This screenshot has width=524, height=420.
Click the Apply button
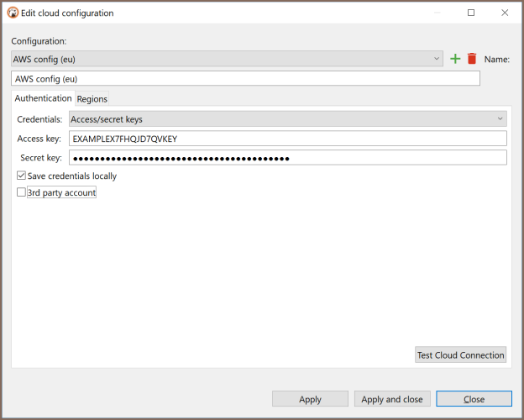click(310, 399)
